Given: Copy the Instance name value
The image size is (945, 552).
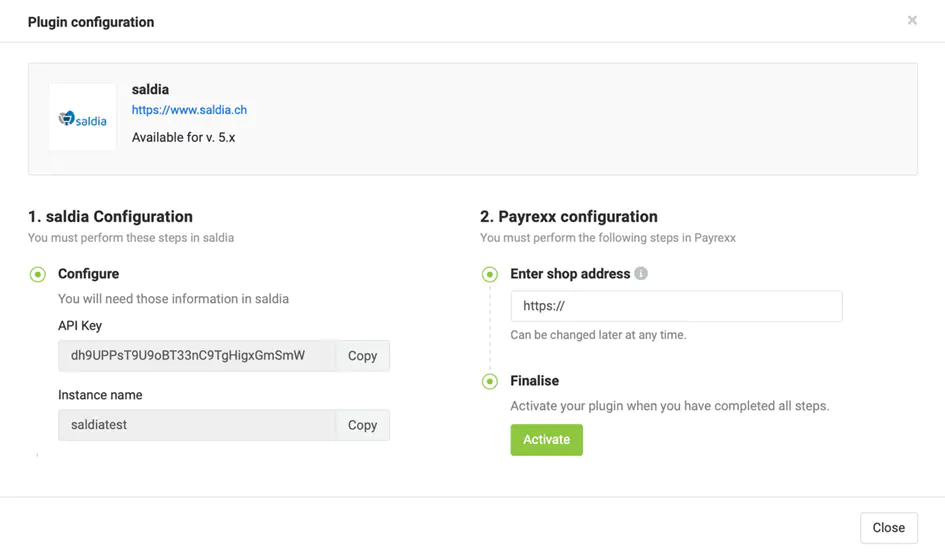Looking at the screenshot, I should coord(362,425).
